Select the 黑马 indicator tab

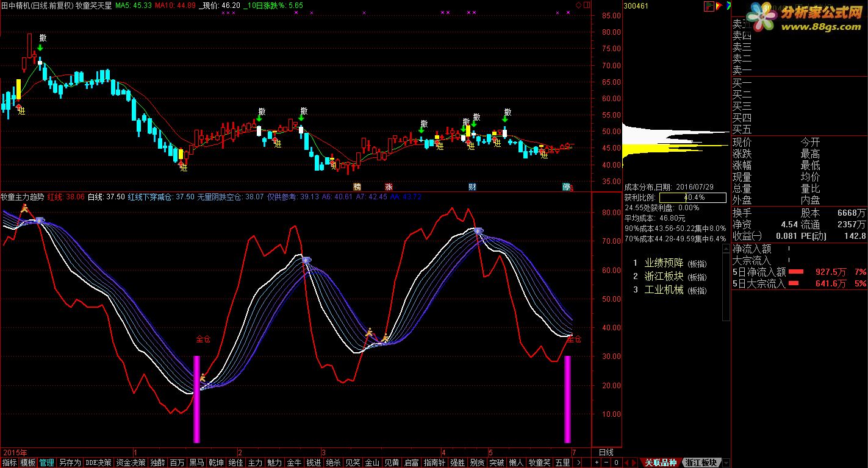(196, 463)
